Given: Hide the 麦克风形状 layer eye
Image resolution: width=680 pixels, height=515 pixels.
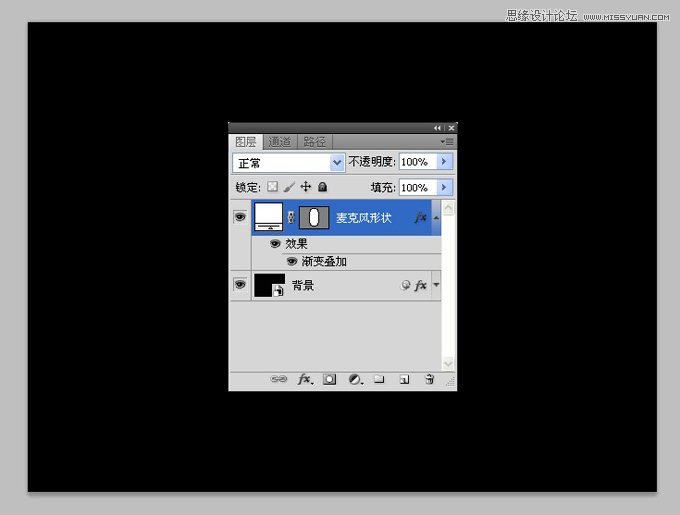Looking at the screenshot, I should (x=240, y=216).
